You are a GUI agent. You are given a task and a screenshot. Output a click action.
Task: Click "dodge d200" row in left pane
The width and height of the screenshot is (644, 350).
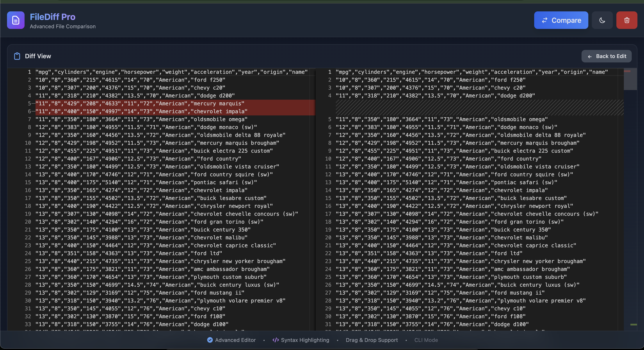click(x=135, y=96)
